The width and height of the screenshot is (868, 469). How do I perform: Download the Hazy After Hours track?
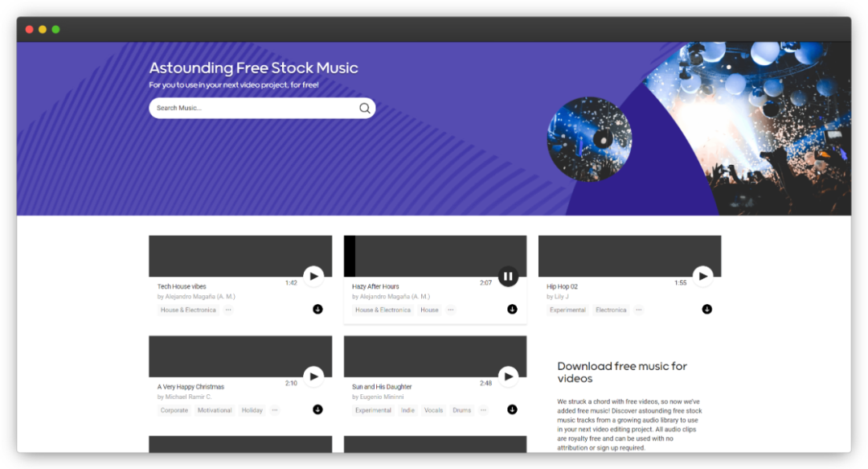(512, 309)
